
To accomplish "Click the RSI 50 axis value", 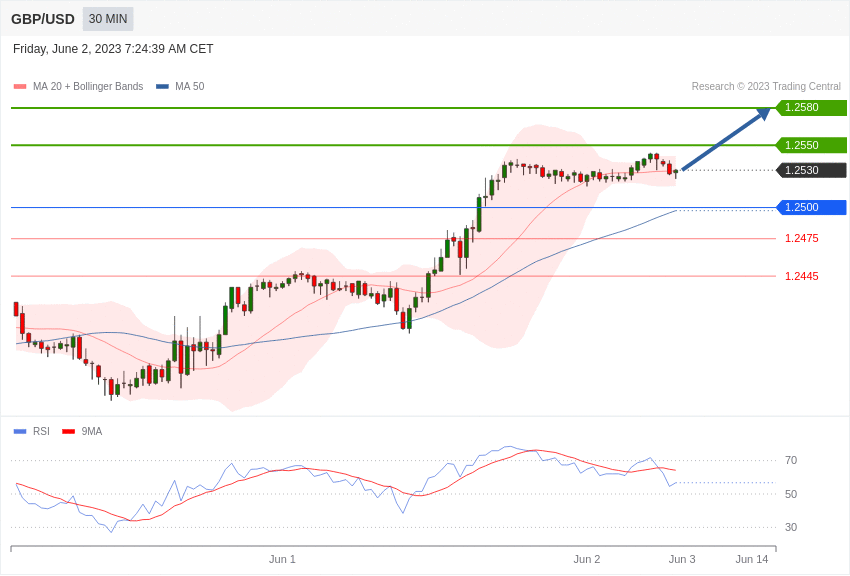I will [x=791, y=494].
